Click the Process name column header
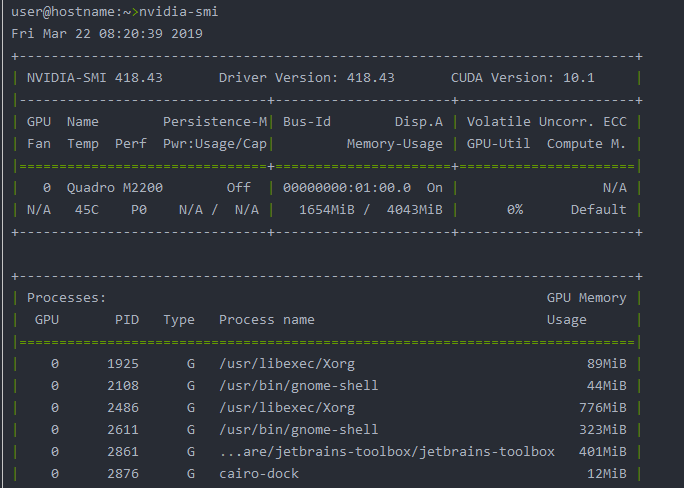684x488 pixels. coord(267,320)
